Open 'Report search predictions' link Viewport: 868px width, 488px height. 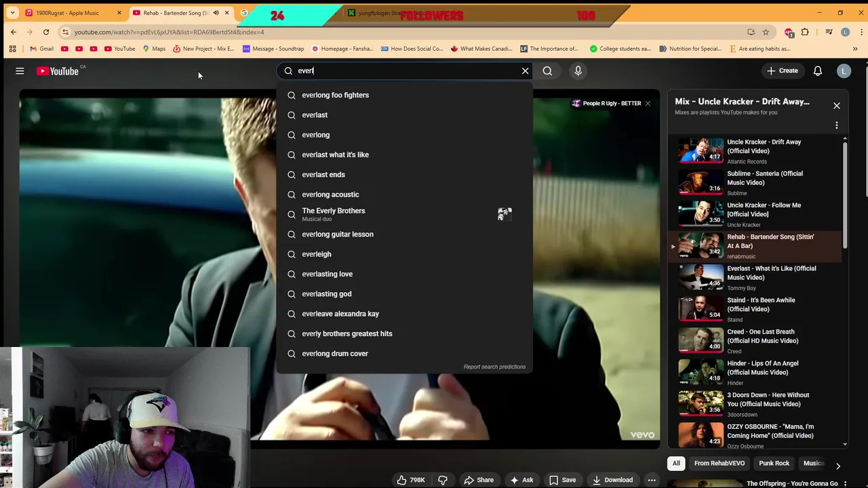494,367
